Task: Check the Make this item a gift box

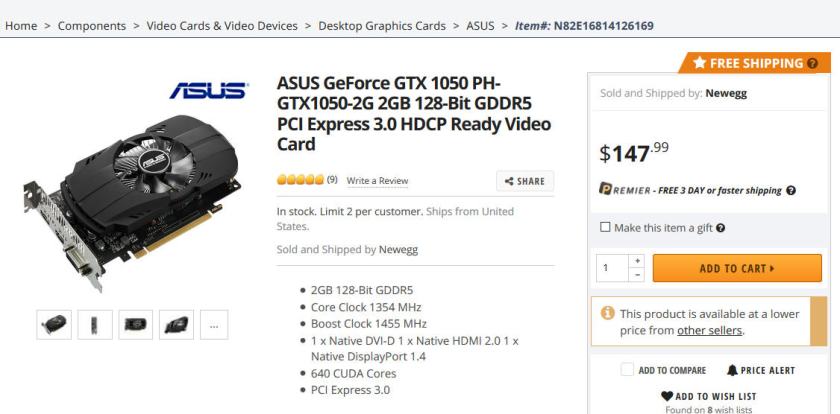Action: pos(606,228)
